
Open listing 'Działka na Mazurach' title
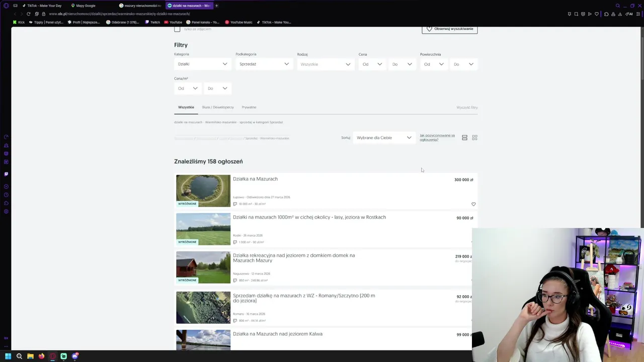click(255, 178)
